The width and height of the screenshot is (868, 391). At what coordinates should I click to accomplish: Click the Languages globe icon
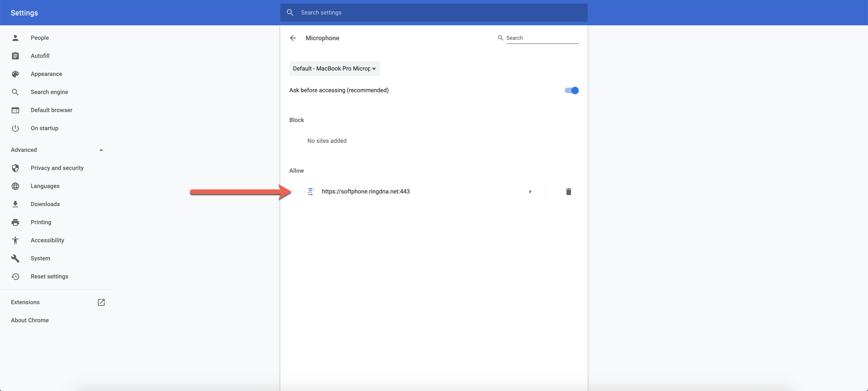click(15, 186)
